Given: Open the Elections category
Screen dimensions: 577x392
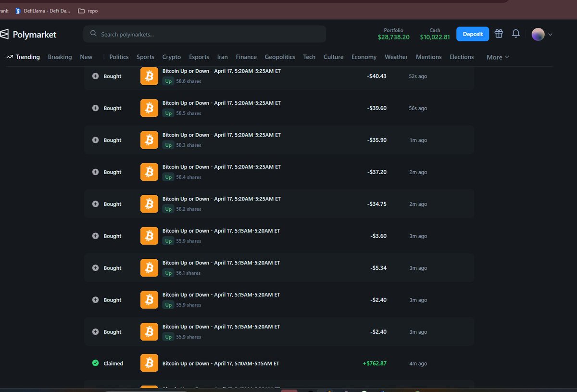Looking at the screenshot, I should pos(462,57).
